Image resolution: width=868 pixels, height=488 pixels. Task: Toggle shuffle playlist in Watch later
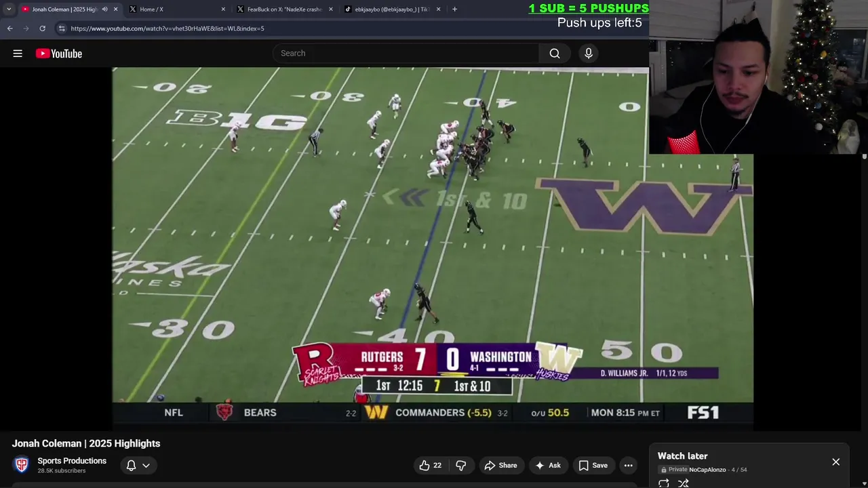684,483
